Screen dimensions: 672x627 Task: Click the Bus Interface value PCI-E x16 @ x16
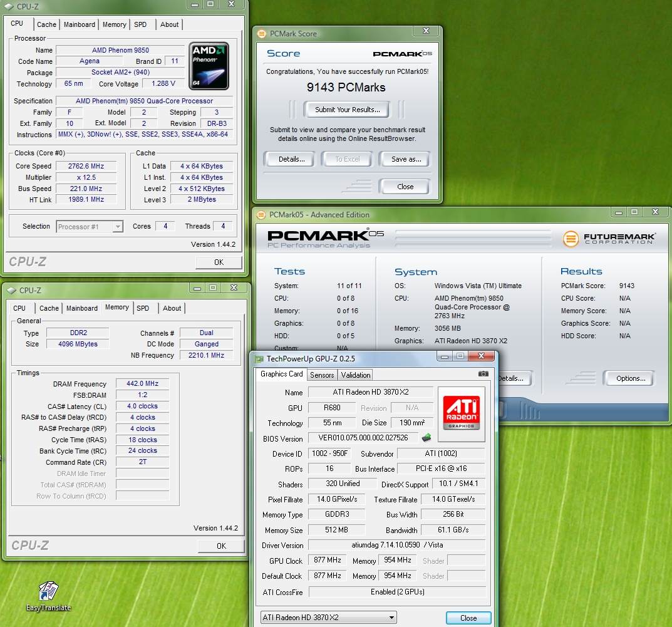pos(441,469)
